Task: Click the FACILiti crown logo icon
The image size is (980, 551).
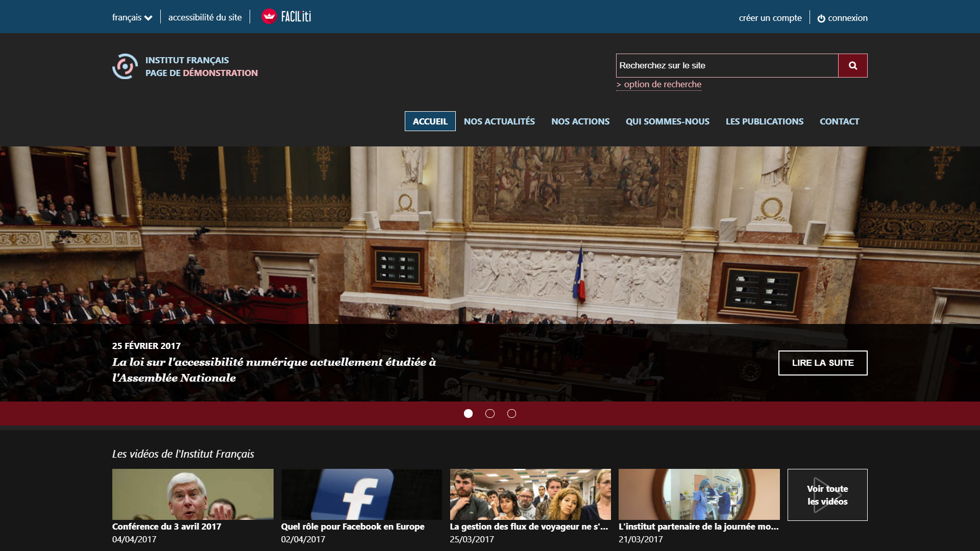Action: tap(269, 17)
